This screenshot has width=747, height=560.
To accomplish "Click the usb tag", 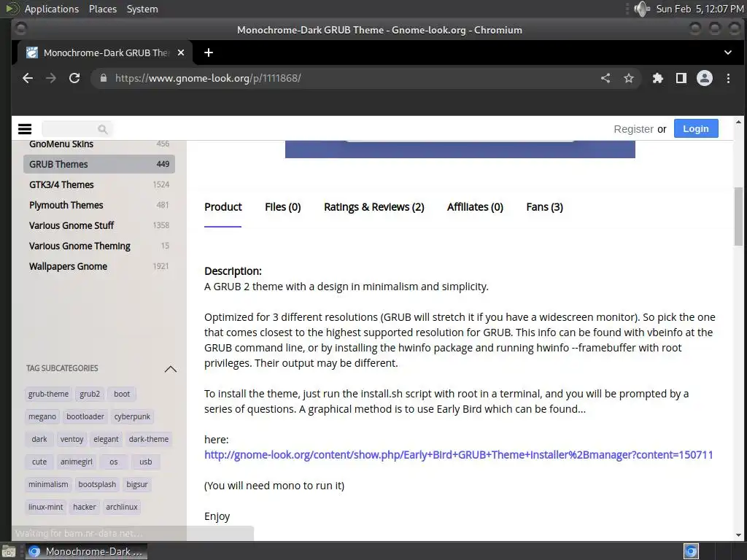I will point(145,462).
